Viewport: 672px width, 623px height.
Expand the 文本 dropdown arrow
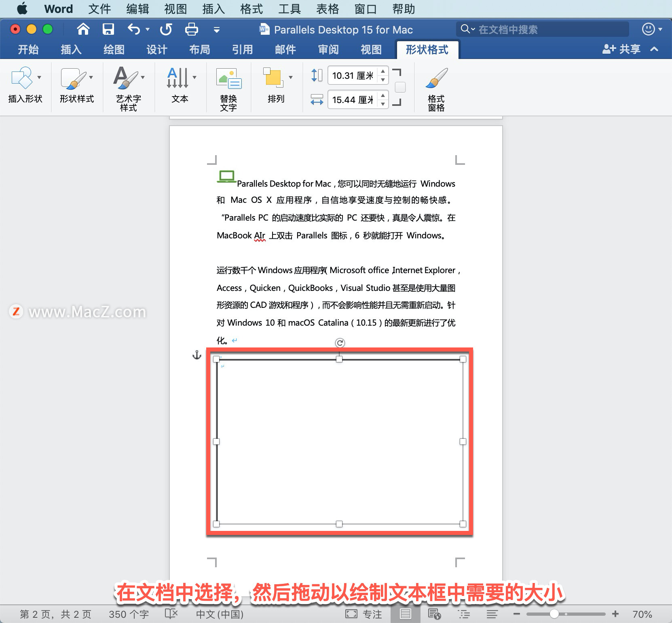point(194,77)
